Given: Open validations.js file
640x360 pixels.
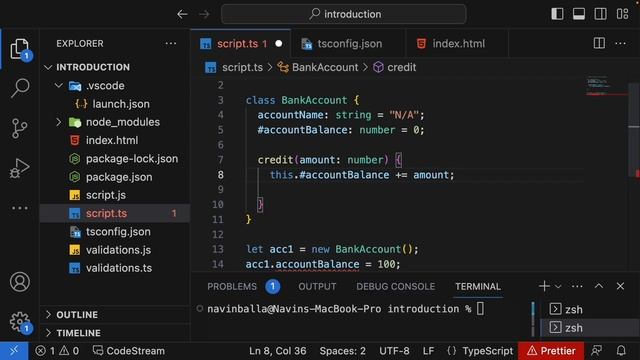Looking at the screenshot, I should click(115, 250).
